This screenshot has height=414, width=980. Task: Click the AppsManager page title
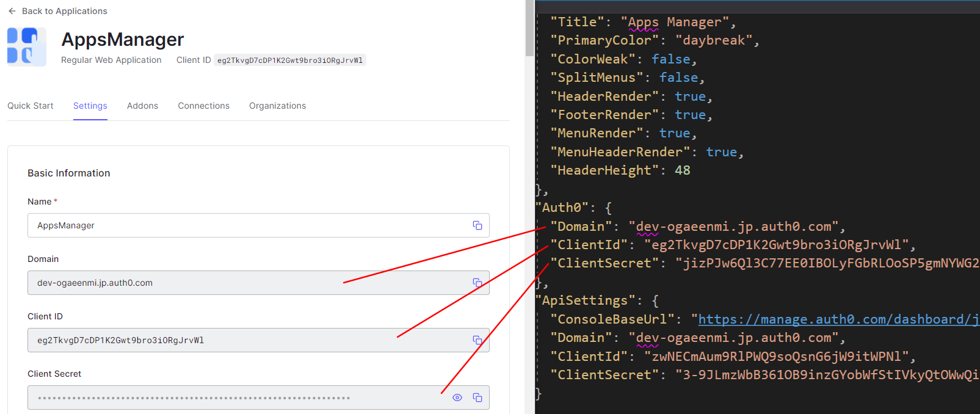click(x=123, y=39)
